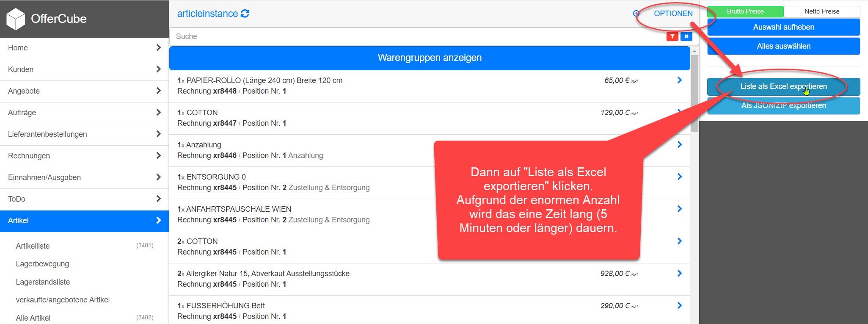Expand Einnahmen/Ausgaben chevron
This screenshot has width=868, height=324.
tap(159, 177)
